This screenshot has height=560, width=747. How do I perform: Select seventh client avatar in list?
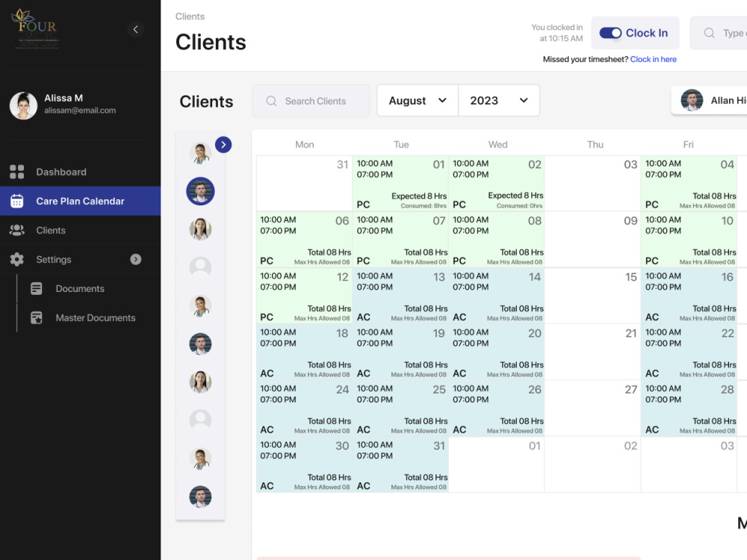200,382
